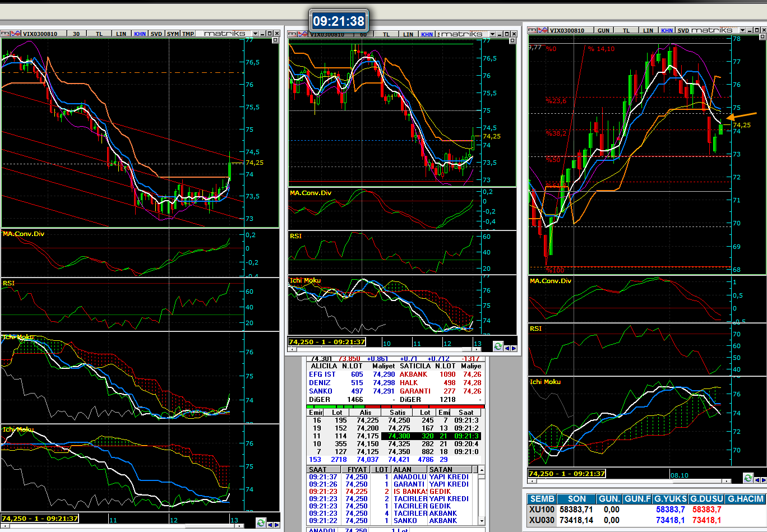
Task: Click the FIYAT column header in trades list
Action: click(x=357, y=470)
